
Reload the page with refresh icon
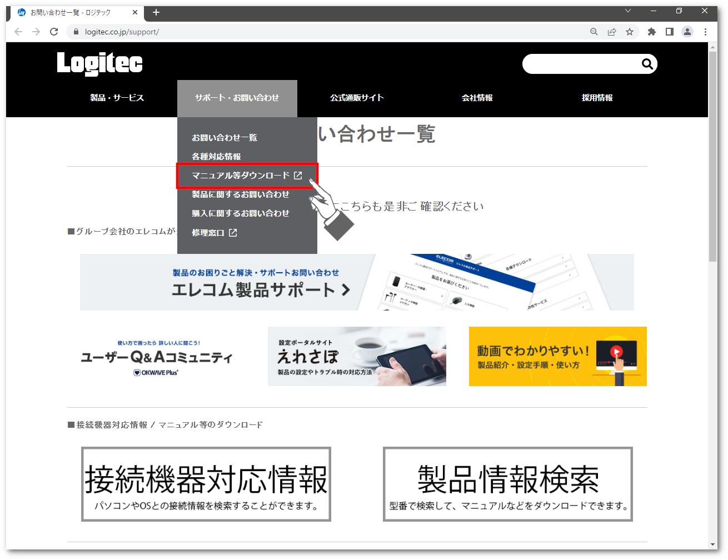(x=54, y=32)
